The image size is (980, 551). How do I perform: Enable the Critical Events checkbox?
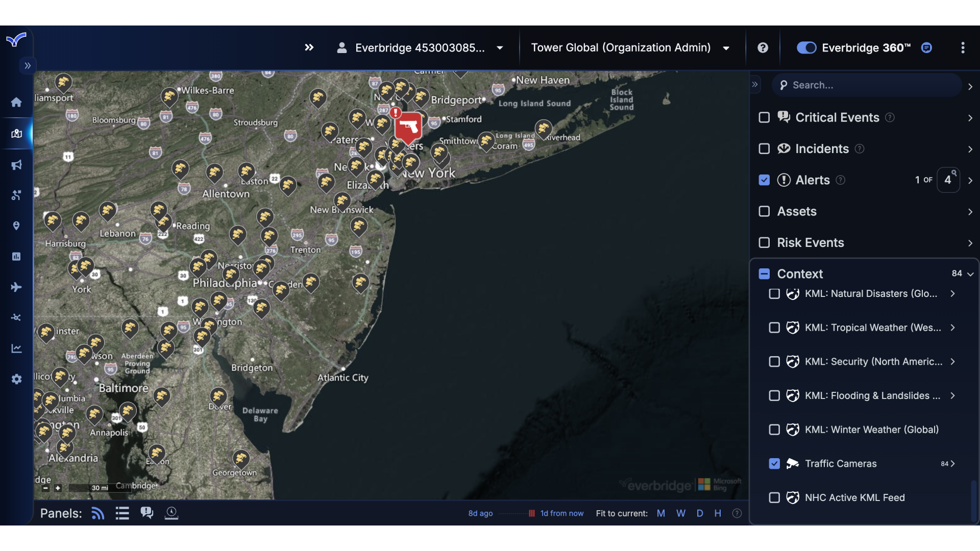coord(764,117)
